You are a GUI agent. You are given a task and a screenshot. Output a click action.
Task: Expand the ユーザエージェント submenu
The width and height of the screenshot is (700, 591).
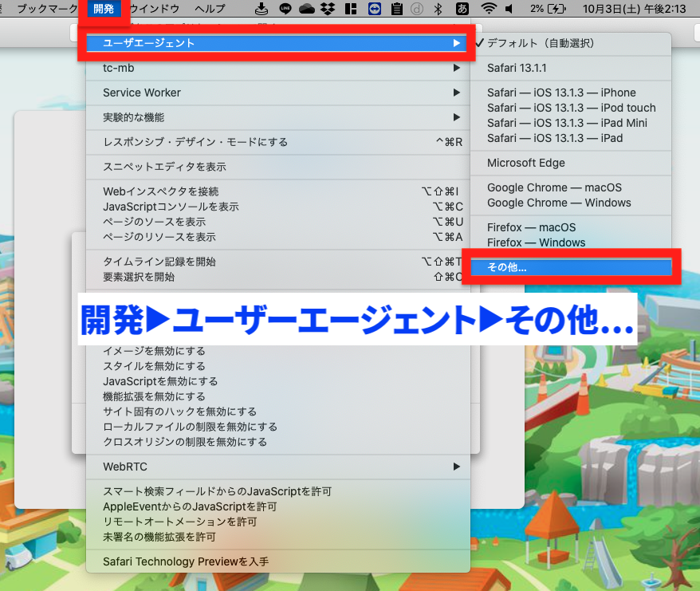point(277,43)
